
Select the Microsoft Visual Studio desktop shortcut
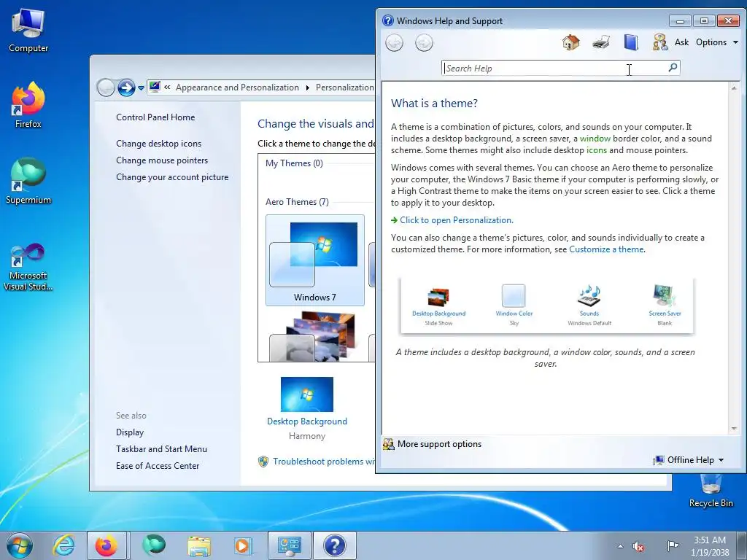click(x=28, y=267)
